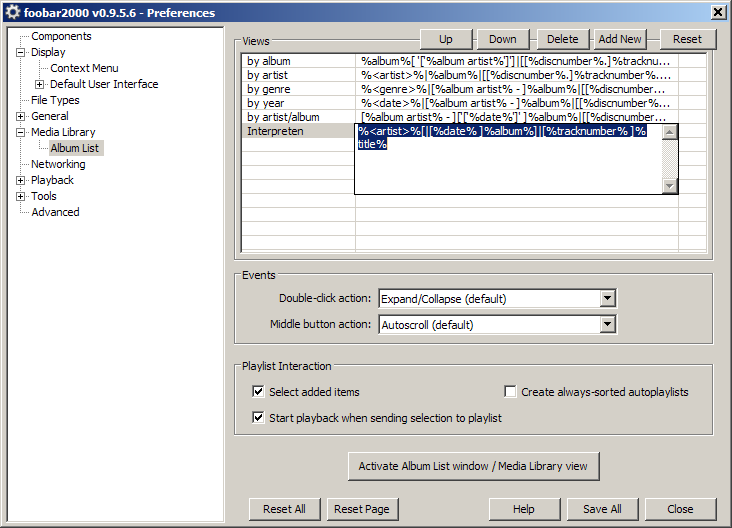Image resolution: width=732 pixels, height=528 pixels.
Task: Click inside the Interpreten pattern edit box
Action: tap(508, 159)
